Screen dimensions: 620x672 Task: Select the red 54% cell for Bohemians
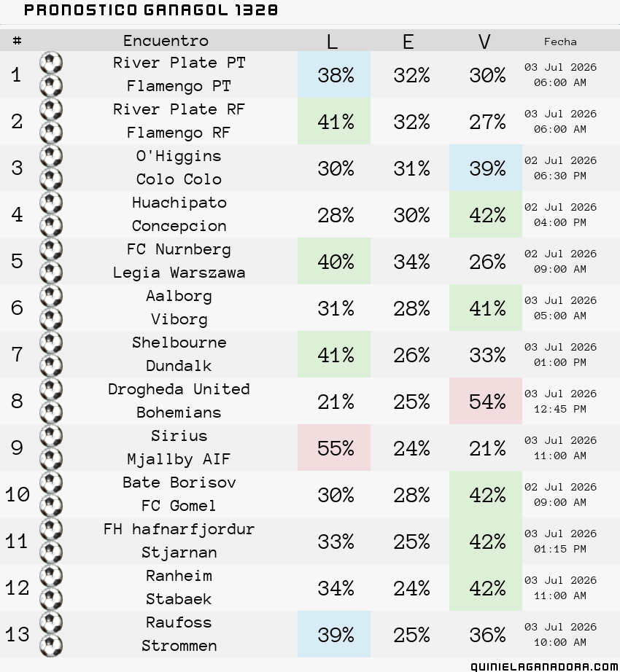pyautogui.click(x=486, y=401)
